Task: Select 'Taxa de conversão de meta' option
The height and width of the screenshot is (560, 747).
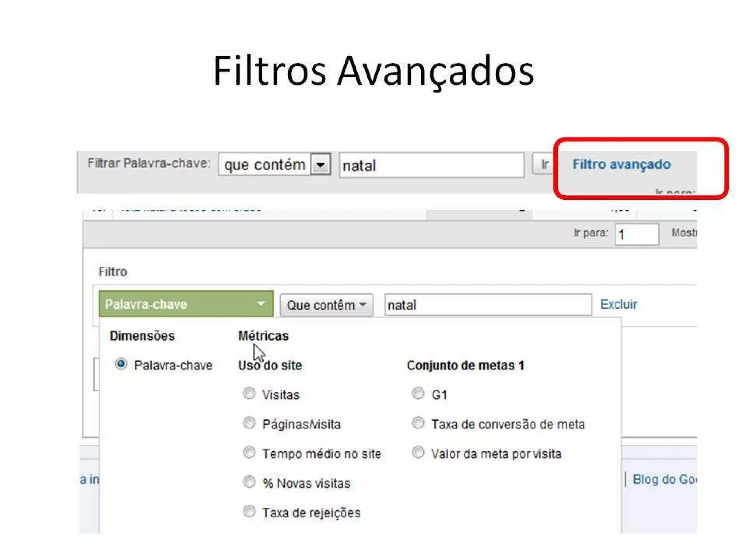Action: (418, 423)
